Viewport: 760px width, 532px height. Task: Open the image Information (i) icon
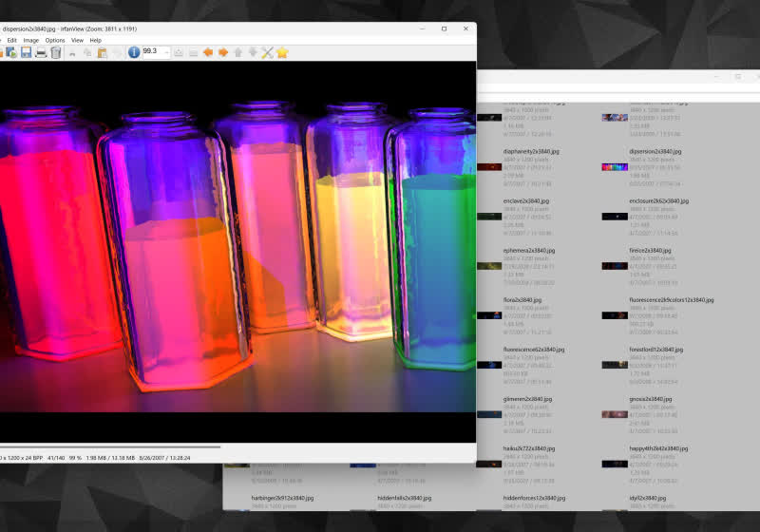click(x=134, y=52)
